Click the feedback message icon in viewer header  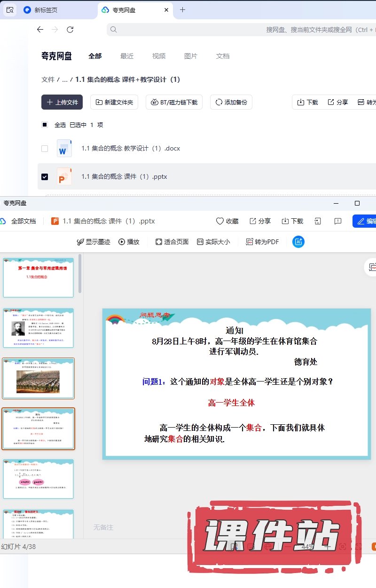337,221
